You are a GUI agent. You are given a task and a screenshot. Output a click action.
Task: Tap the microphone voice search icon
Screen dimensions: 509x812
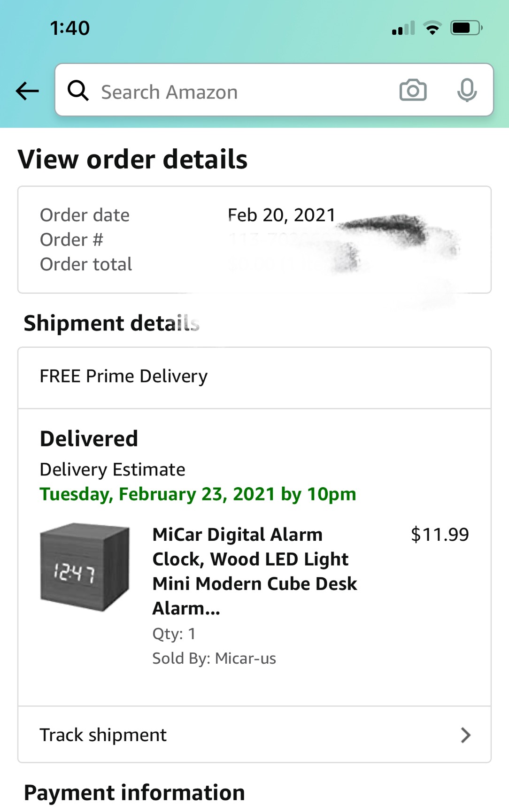(467, 90)
